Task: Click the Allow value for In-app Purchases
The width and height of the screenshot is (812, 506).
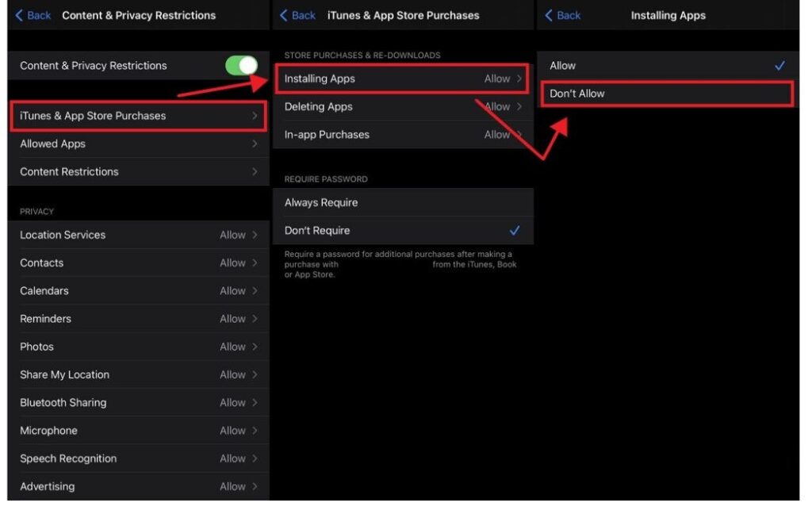Action: tap(497, 135)
